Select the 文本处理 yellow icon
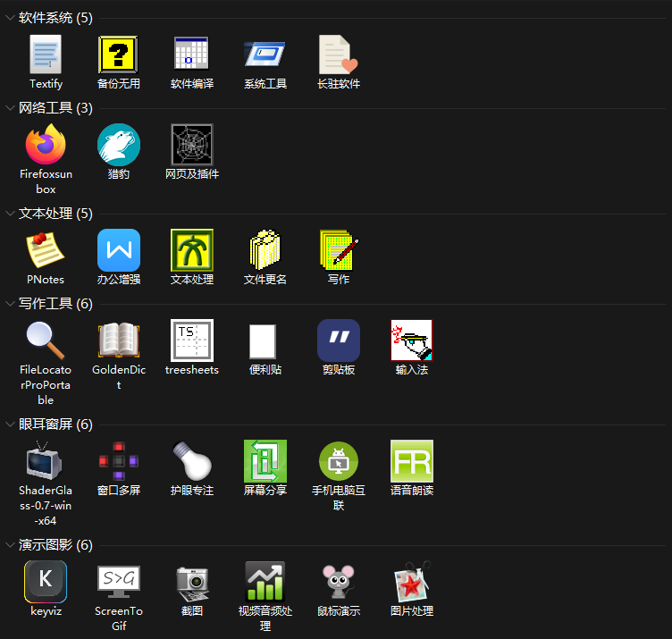Image resolution: width=672 pixels, height=639 pixels. pyautogui.click(x=191, y=250)
